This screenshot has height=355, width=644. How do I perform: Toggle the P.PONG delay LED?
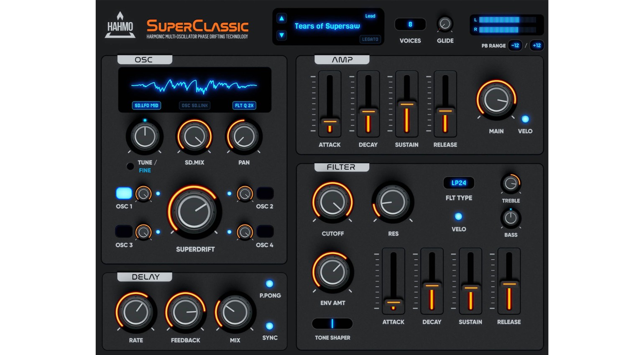click(x=270, y=284)
